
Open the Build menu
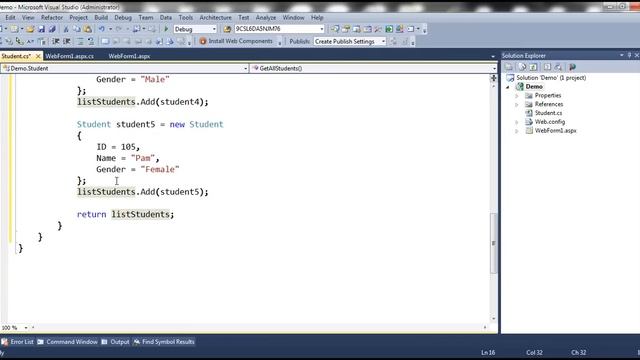[x=101, y=18]
